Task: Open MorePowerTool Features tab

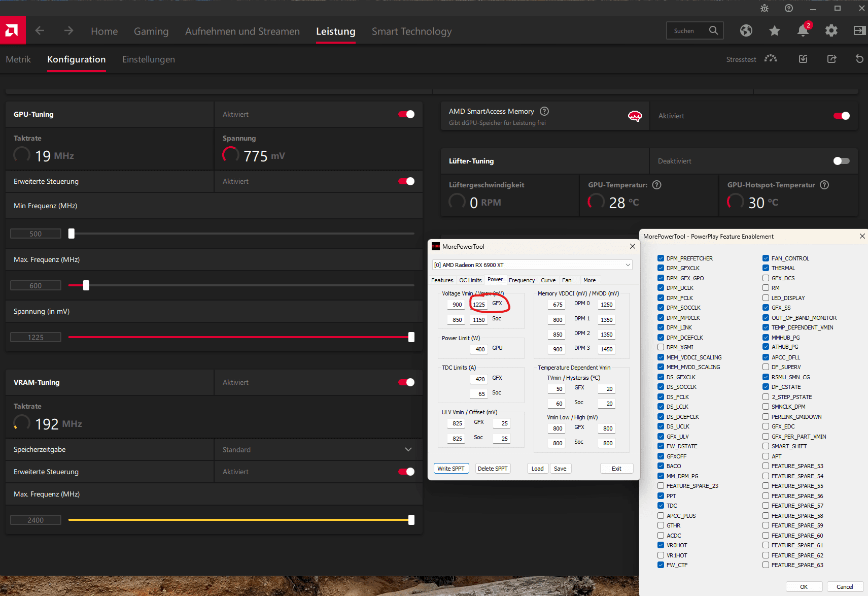Action: (442, 280)
